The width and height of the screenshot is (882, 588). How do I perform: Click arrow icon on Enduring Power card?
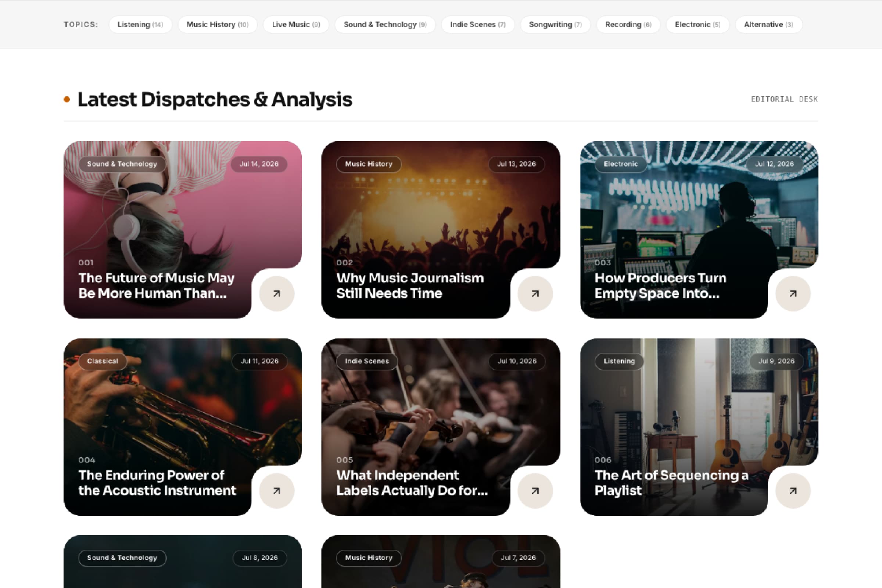[277, 491]
